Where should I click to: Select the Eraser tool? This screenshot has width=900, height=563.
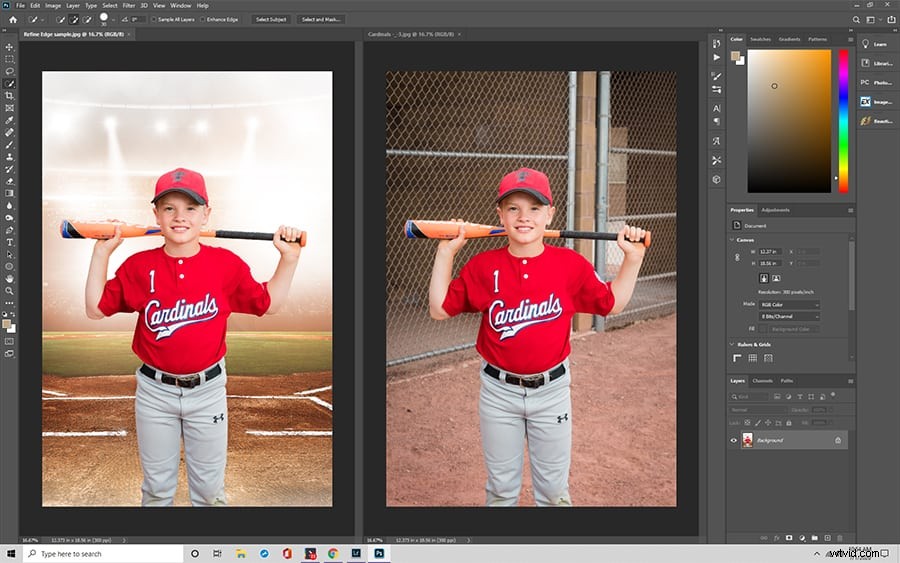pyautogui.click(x=9, y=181)
